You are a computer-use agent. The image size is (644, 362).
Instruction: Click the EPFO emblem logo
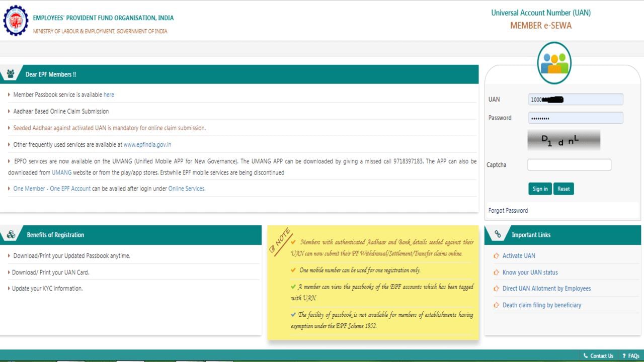16,21
